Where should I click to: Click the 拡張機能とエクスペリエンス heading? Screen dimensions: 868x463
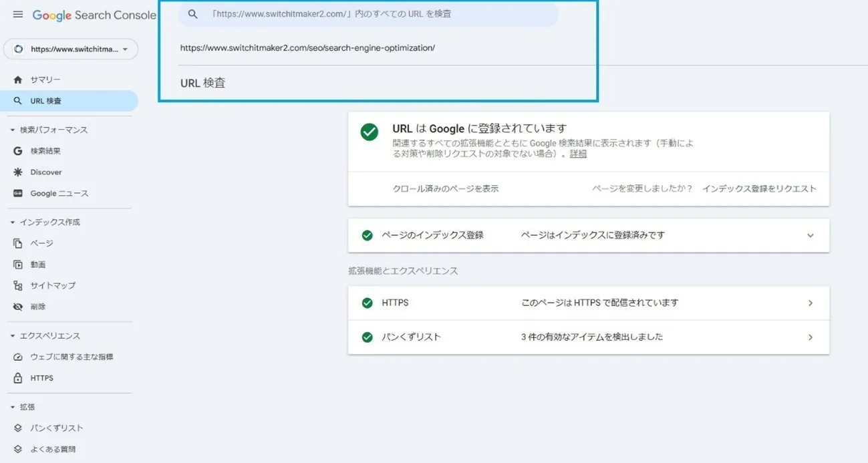pos(403,271)
